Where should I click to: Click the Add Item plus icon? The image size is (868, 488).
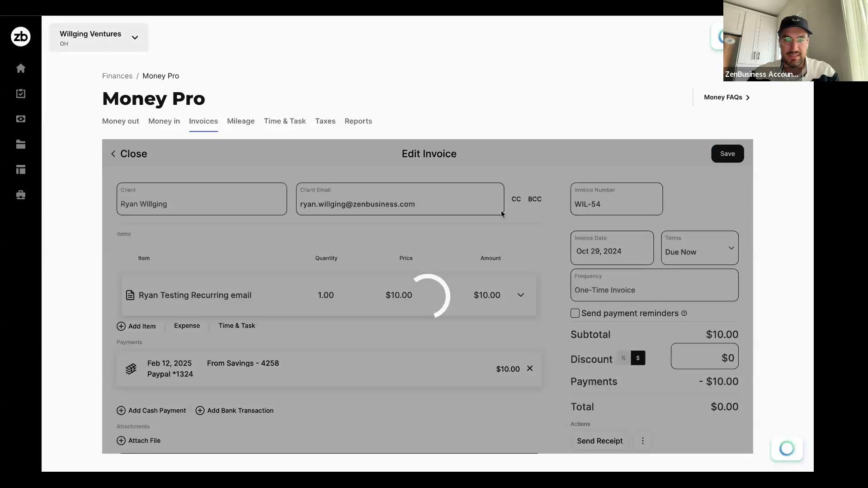click(x=121, y=326)
